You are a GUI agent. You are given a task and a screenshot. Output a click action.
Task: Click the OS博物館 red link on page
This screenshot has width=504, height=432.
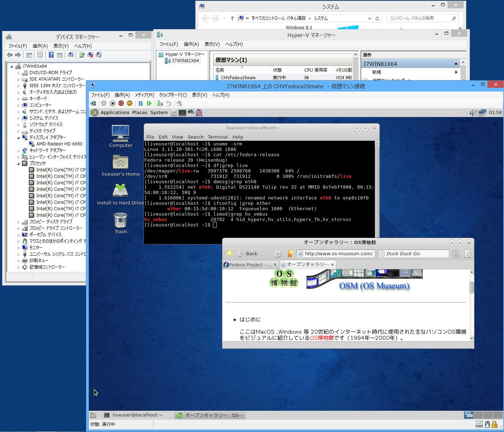(x=322, y=338)
